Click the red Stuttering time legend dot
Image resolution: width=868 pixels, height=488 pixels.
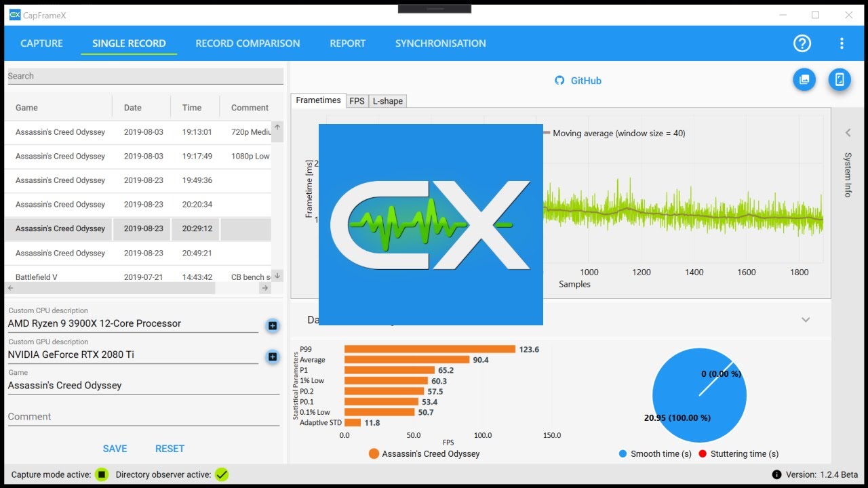tap(703, 454)
